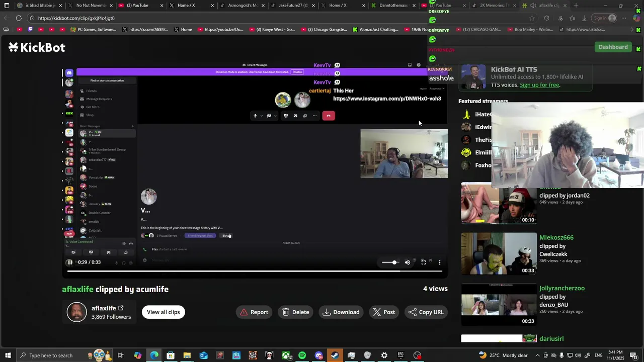644x362 pixels.
Task: Click the Report button
Action: tap(254, 312)
